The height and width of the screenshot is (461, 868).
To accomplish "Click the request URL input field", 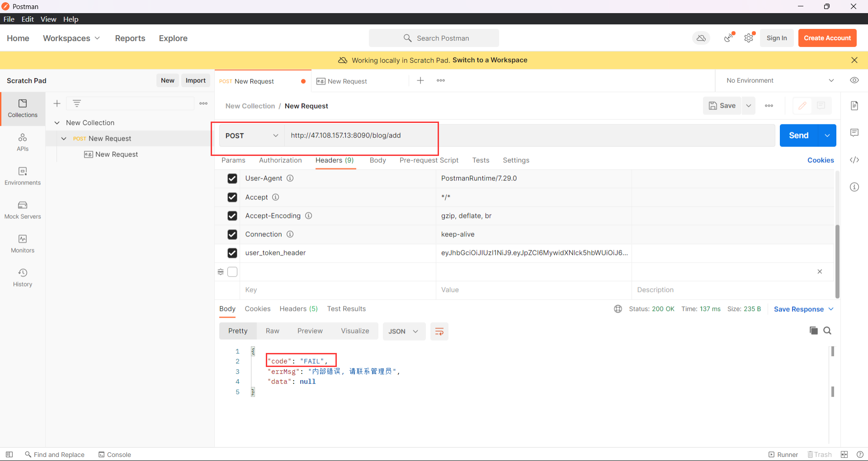I will 530,136.
